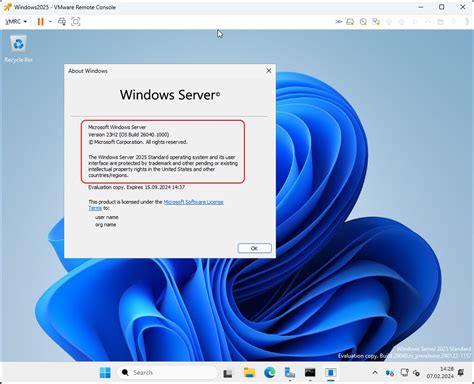This screenshot has height=384, width=474.
Task: Click the double-chevron device toolbar expander
Action: (338, 22)
